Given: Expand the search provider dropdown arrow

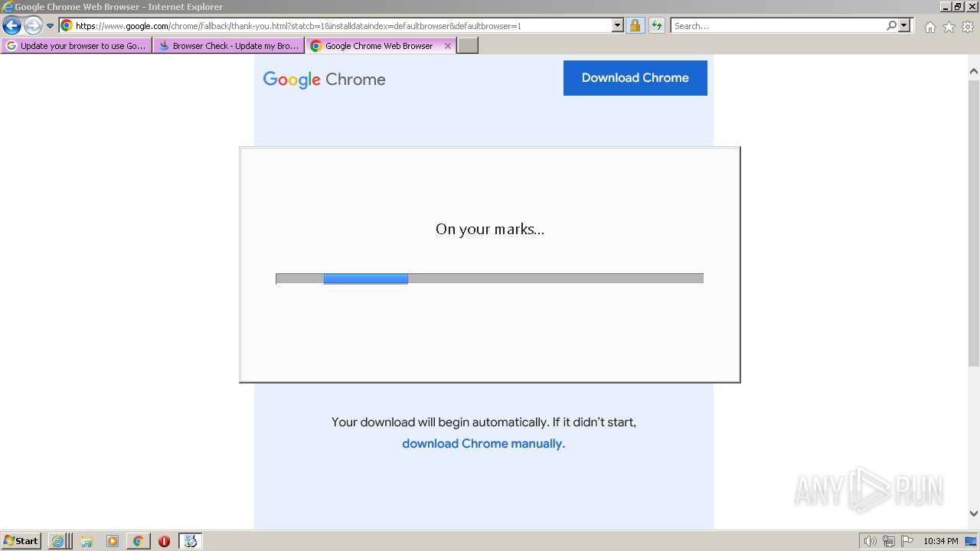Looking at the screenshot, I should [x=904, y=25].
